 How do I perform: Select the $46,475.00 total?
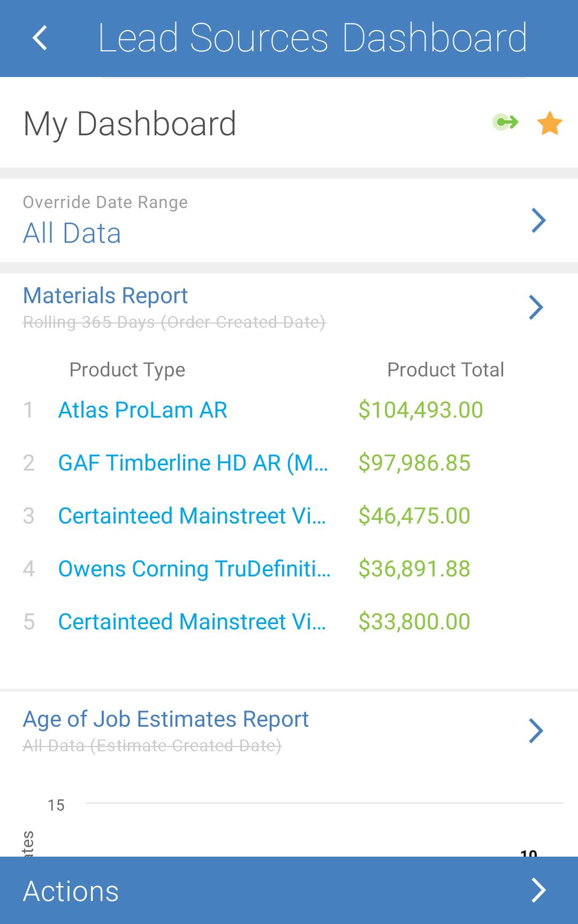(x=414, y=516)
